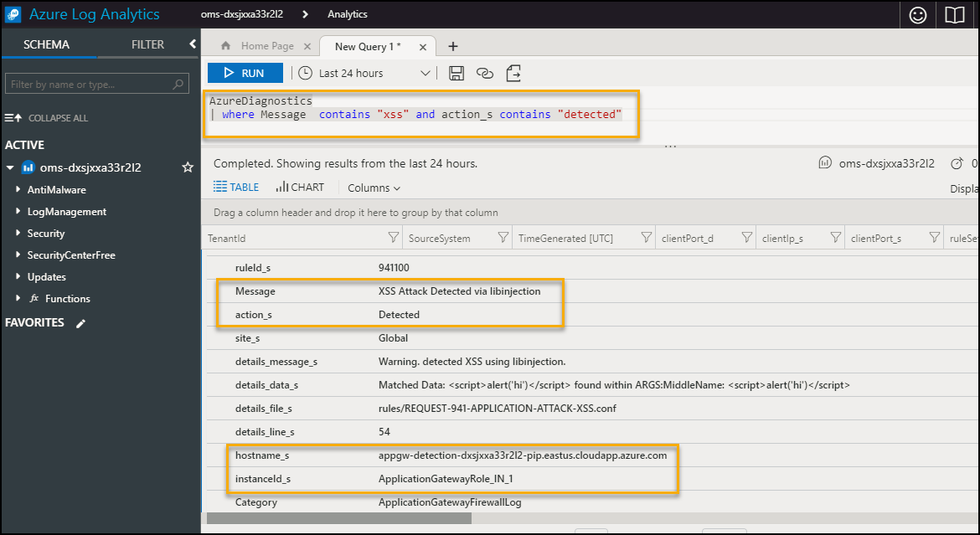Select the details_data_s Matched Data value

(x=614, y=385)
